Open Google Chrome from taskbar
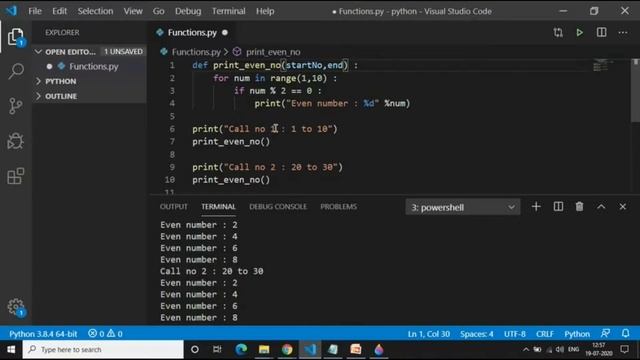The width and height of the screenshot is (640, 360). [x=287, y=350]
